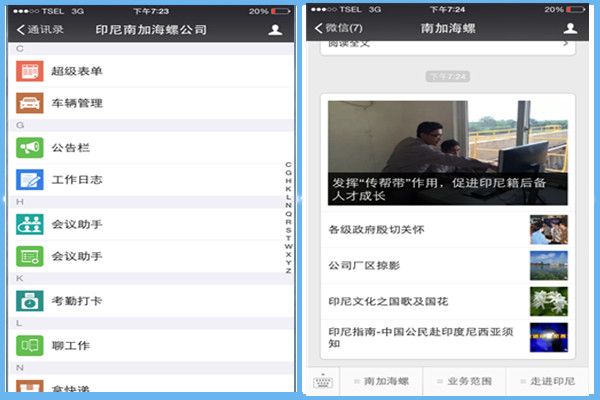Switch to keyboard input at bottom left
Viewport: 600px width, 400px height.
322,381
